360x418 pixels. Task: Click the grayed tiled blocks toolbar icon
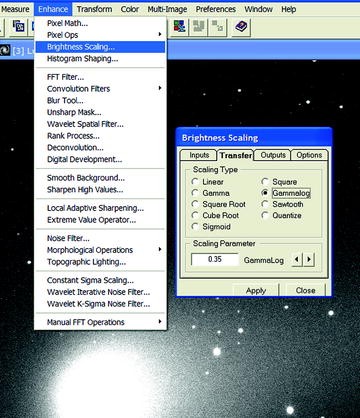click(x=199, y=27)
